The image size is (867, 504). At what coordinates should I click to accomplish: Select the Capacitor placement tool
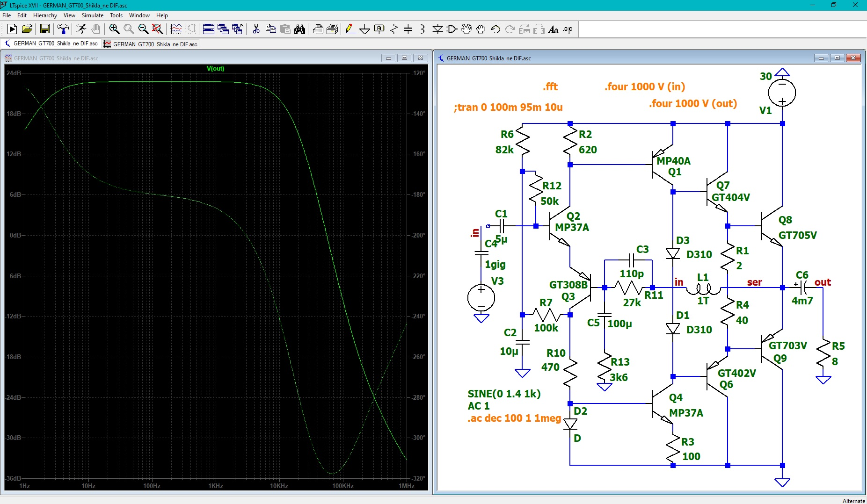tap(408, 29)
